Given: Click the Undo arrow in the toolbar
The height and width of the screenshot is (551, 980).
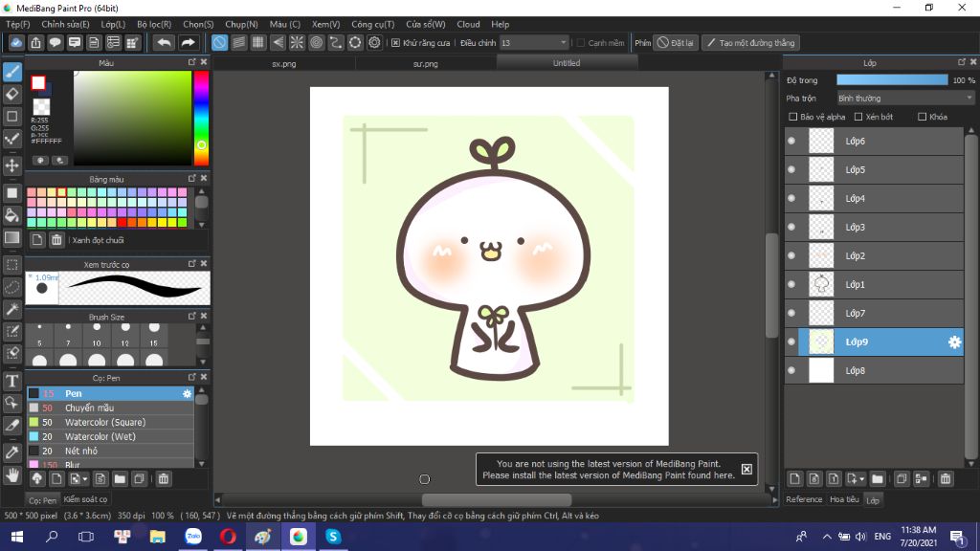Looking at the screenshot, I should point(164,42).
